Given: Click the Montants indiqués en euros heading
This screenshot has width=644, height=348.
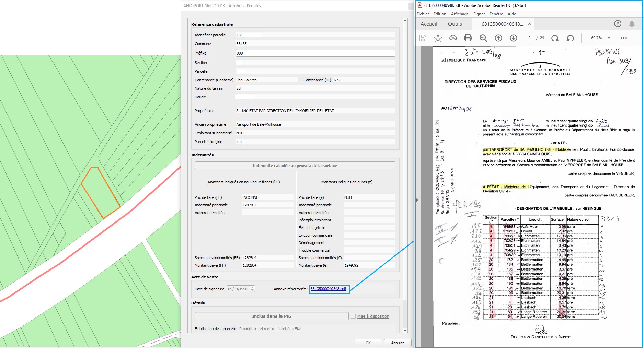Looking at the screenshot, I should pyautogui.click(x=347, y=182).
